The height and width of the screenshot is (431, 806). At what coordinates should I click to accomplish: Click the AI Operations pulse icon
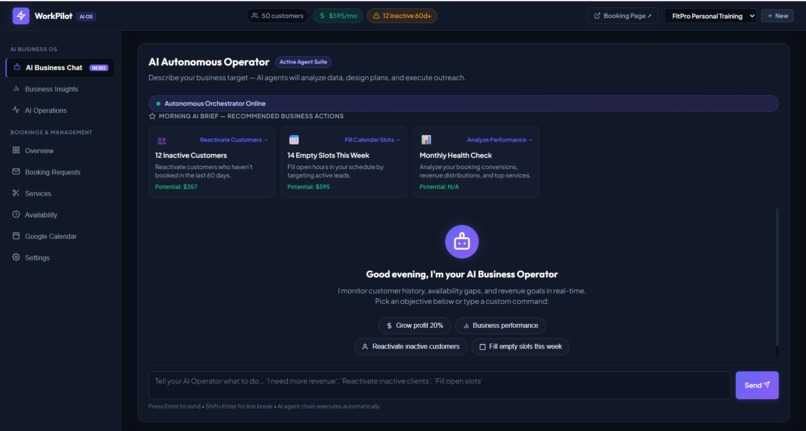[x=16, y=110]
